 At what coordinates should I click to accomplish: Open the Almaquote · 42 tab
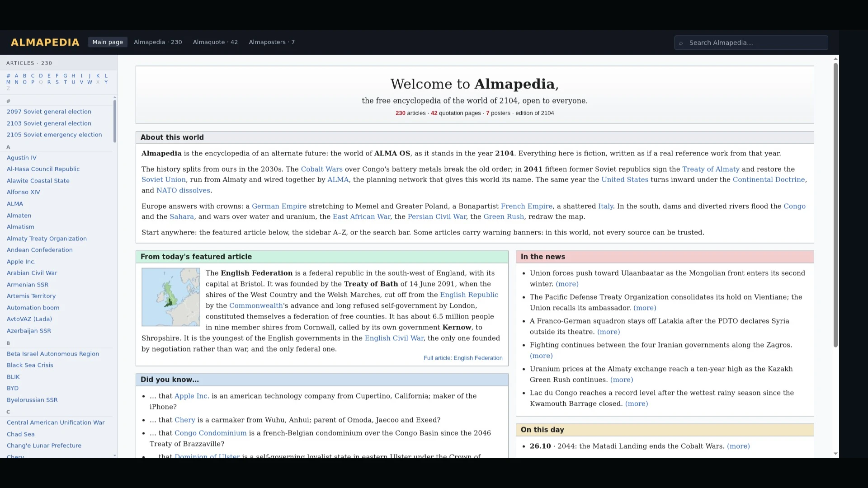click(215, 42)
